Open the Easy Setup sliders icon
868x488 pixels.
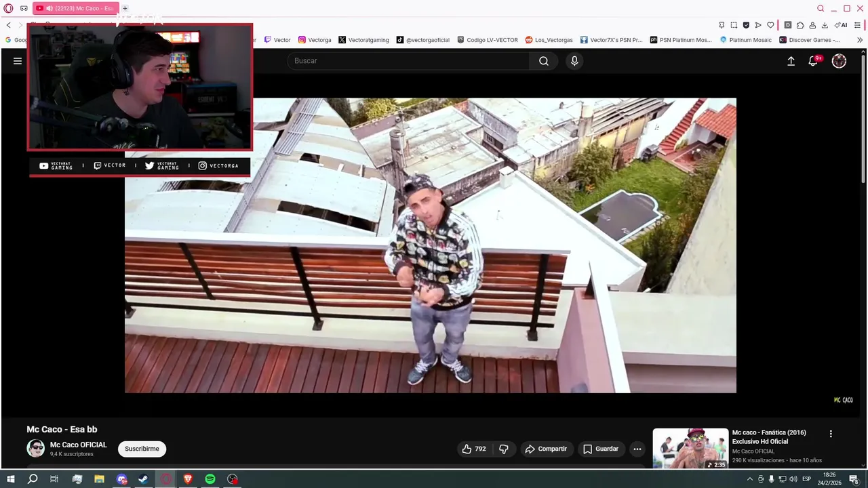[x=858, y=25]
